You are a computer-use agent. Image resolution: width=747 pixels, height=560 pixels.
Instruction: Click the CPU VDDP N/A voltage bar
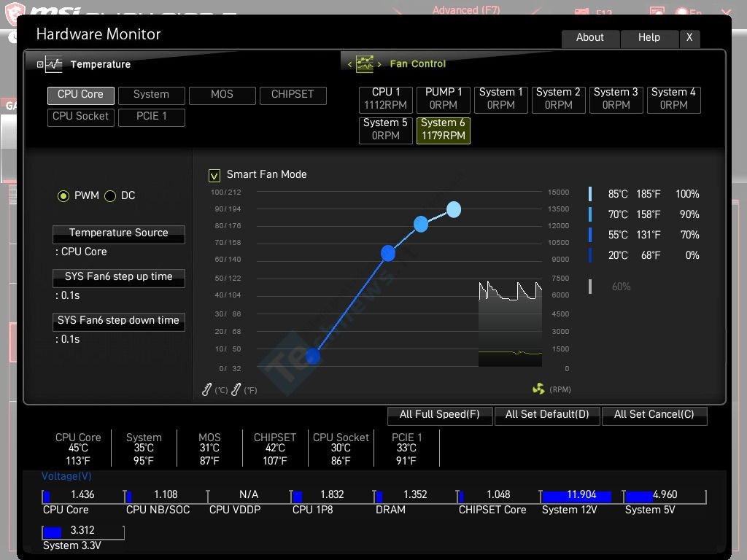(x=249, y=496)
